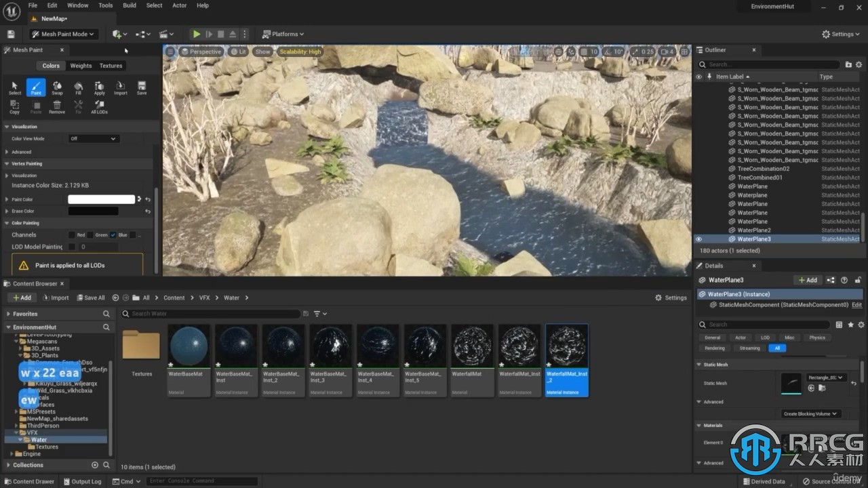Click the Blueprint/Add Script icon in Details
868x488 pixels.
[831, 280]
